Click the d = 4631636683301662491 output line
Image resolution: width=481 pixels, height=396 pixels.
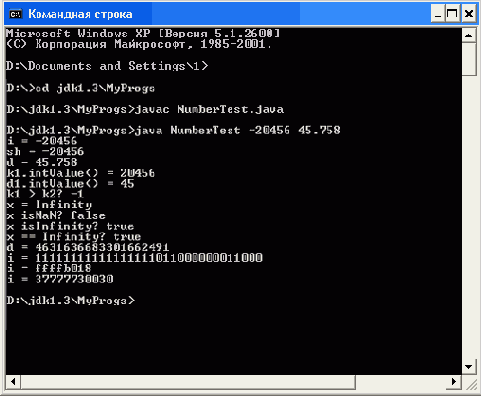pyautogui.click(x=88, y=247)
